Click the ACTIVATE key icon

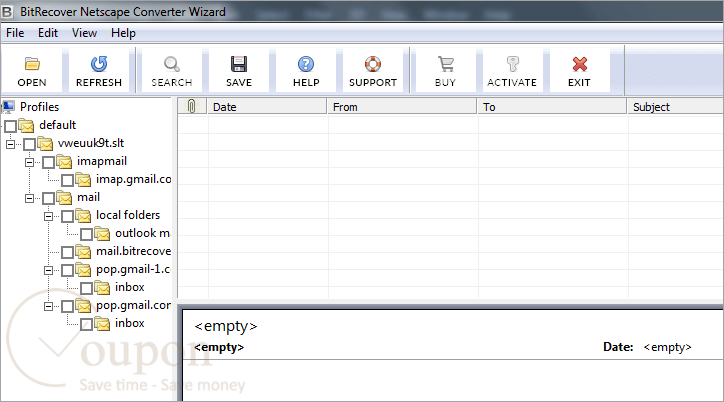512,64
